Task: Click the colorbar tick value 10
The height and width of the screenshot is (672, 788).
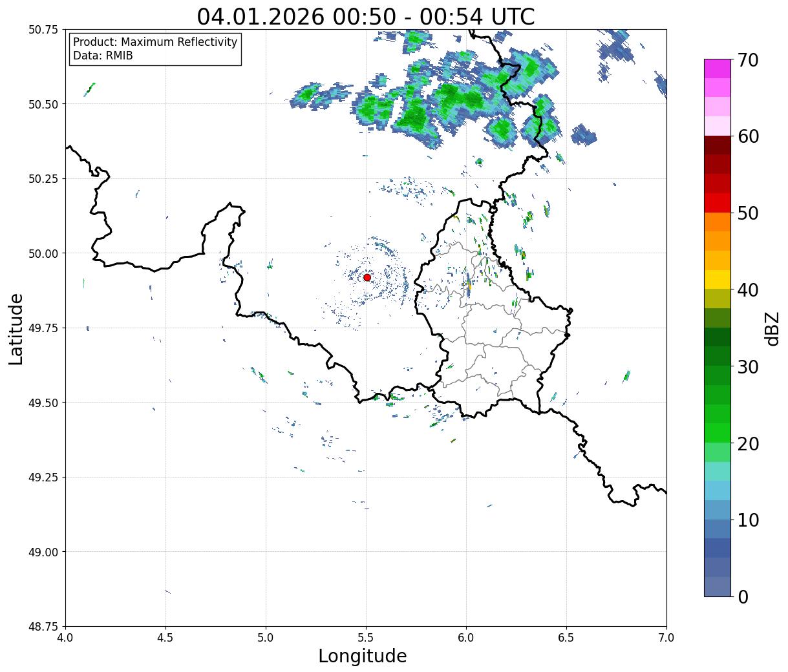Action: tap(747, 520)
